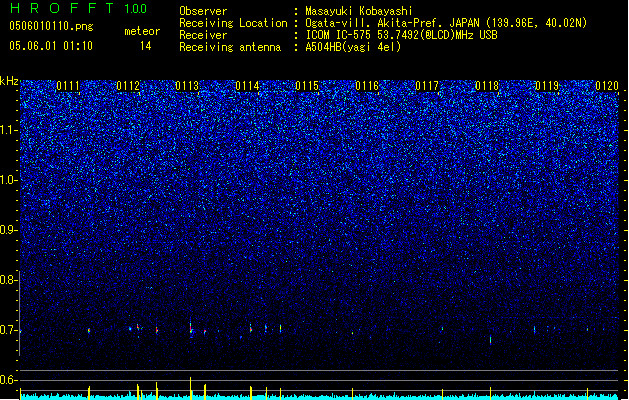Click the 0111 time marker label

[68, 86]
